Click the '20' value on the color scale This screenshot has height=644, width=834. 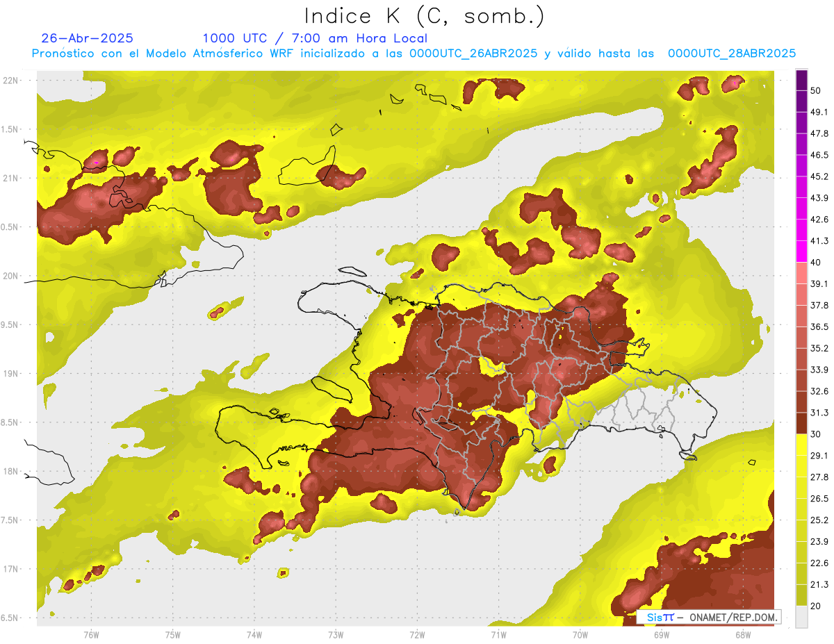[x=816, y=606]
